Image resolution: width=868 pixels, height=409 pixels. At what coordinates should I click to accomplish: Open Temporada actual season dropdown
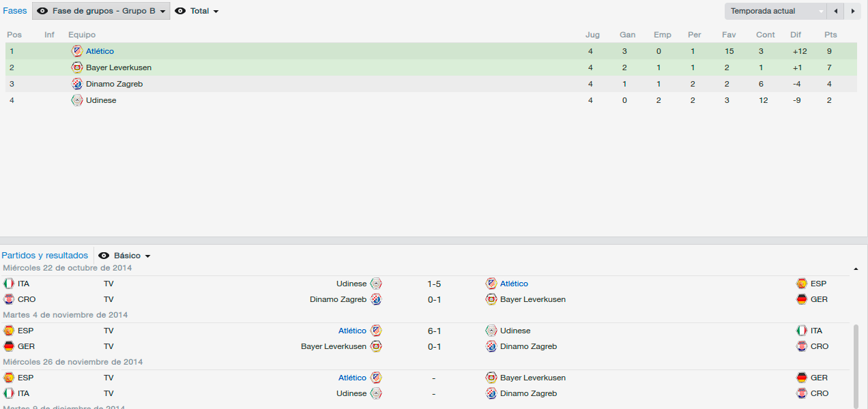[776, 11]
